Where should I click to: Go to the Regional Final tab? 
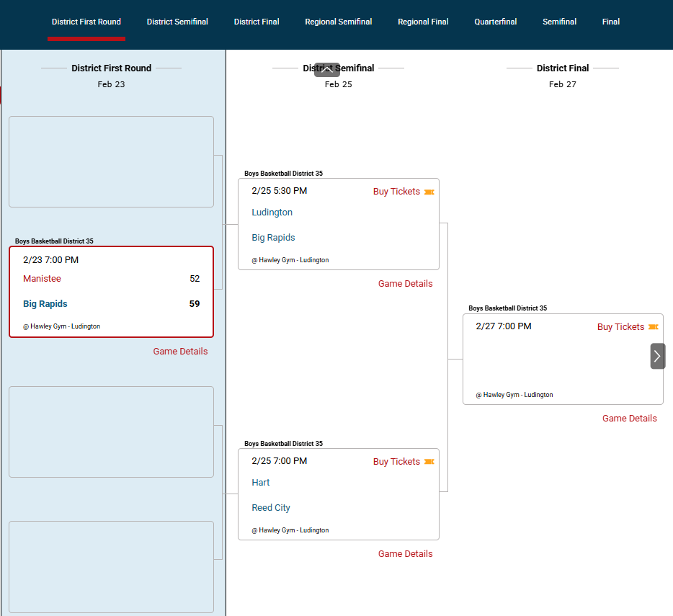(x=423, y=22)
